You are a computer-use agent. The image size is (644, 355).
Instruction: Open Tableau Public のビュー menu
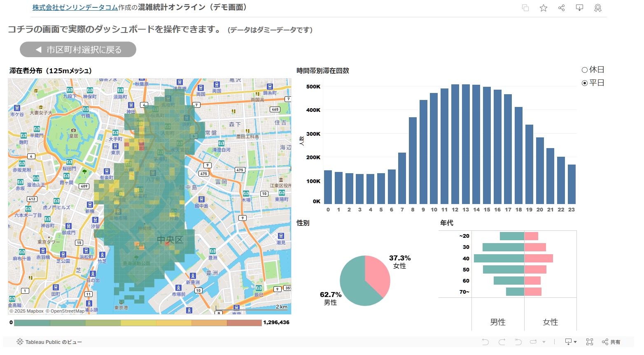pyautogui.click(x=49, y=342)
